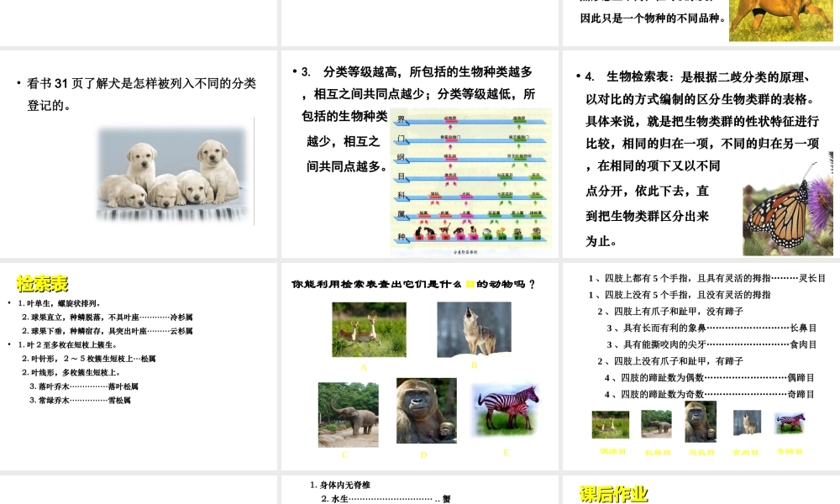This screenshot has width=840, height=504.
Task: Click the puppies photo
Action: (173, 176)
